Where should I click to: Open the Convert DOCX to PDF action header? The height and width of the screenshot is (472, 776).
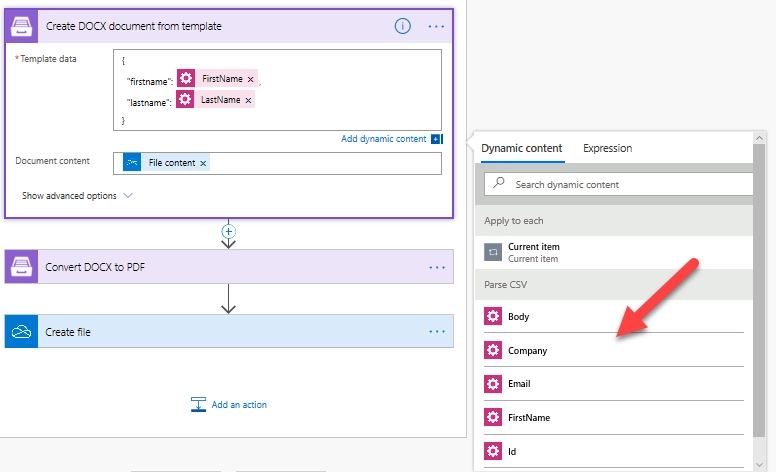click(x=229, y=267)
